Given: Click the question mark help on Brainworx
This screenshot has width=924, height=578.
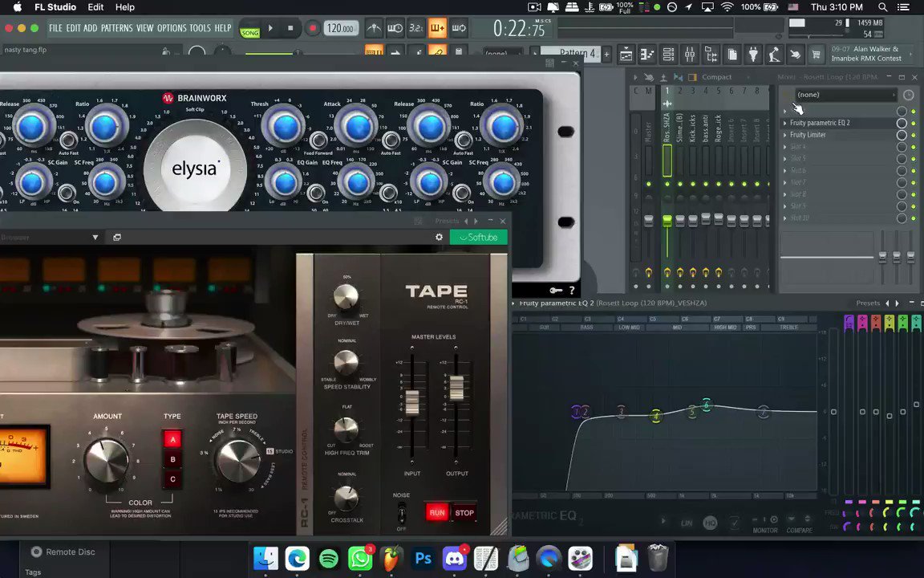Looking at the screenshot, I should [571, 290].
